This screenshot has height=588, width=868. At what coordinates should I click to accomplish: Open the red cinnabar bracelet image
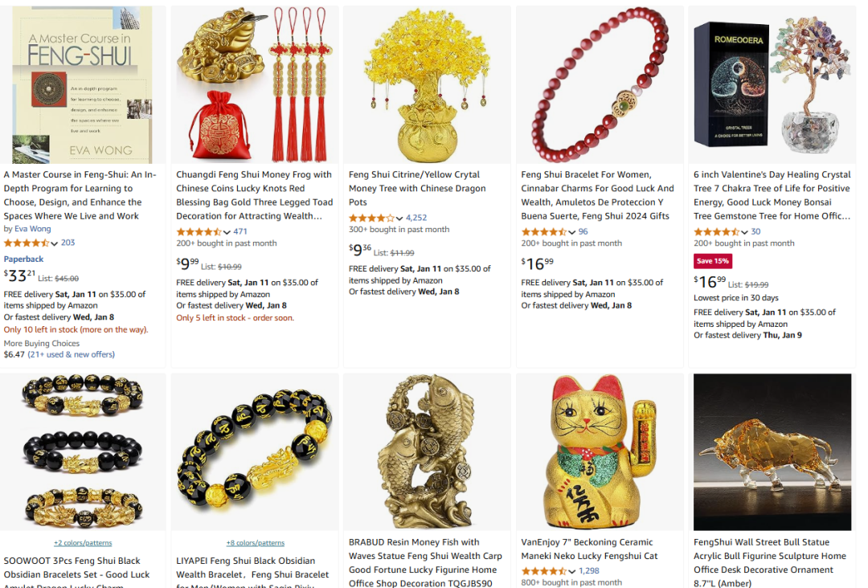(600, 84)
